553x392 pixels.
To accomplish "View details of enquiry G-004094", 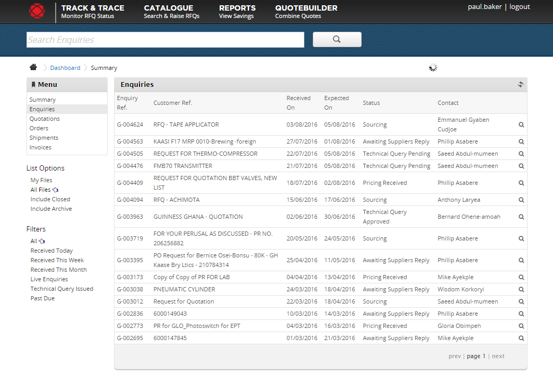I will click(x=521, y=200).
